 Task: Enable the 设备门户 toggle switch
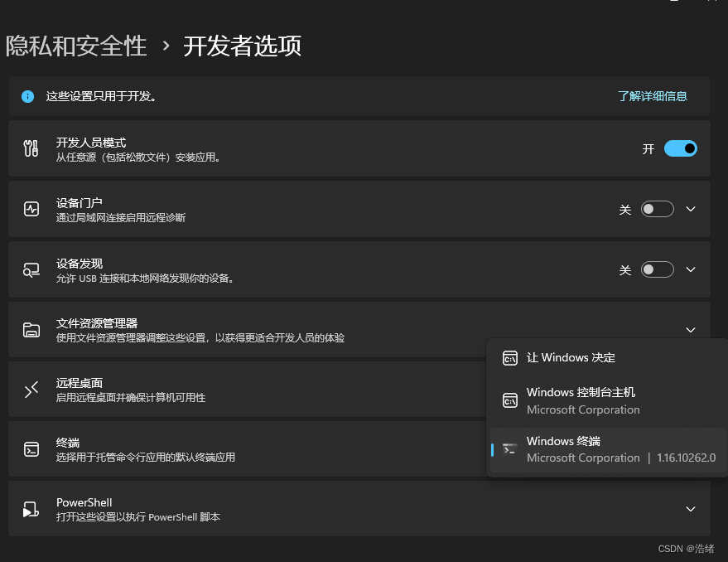tap(657, 209)
